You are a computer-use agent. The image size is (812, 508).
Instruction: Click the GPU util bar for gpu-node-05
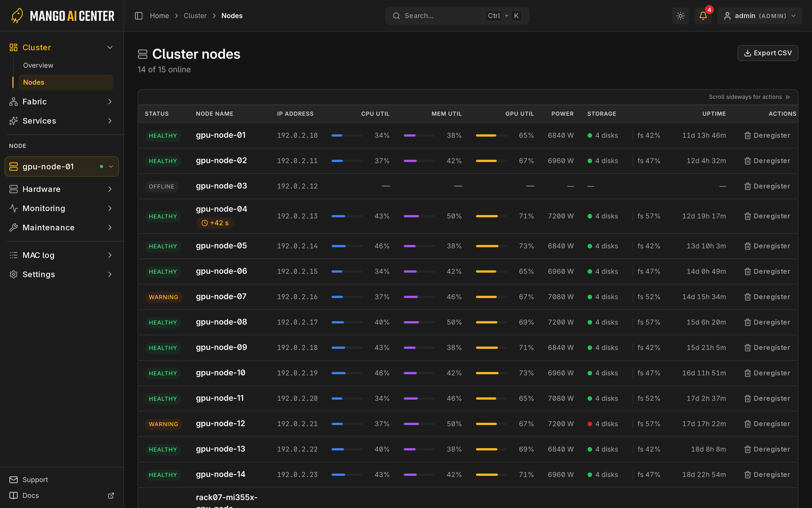pyautogui.click(x=492, y=246)
